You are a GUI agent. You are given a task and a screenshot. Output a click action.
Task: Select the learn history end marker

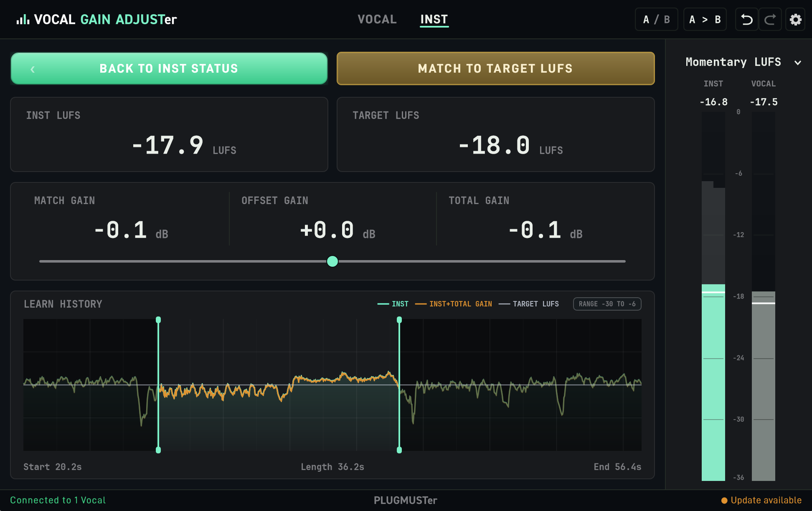[x=399, y=385]
